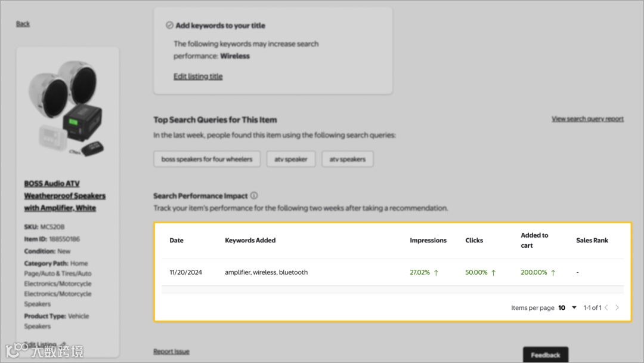
Task: Click the Added to cart up arrow
Action: (553, 273)
